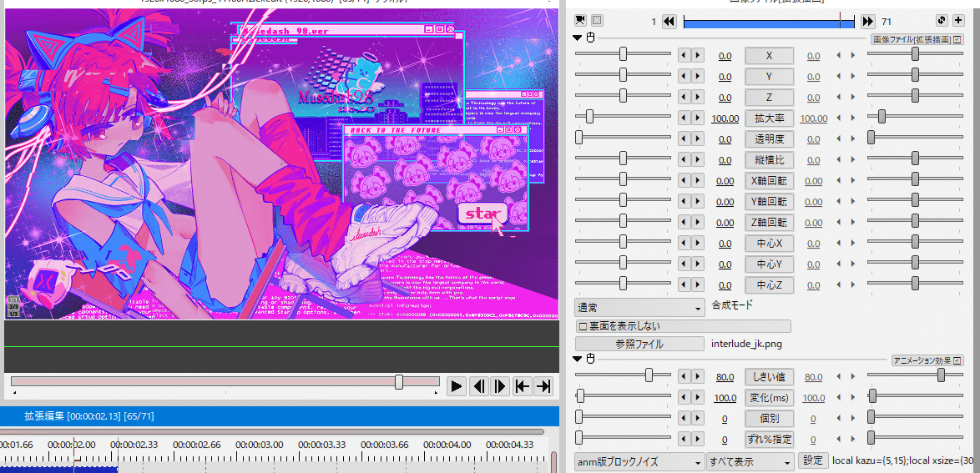
Task: Toggle camera control icon in settings dialog
Action: point(581,21)
